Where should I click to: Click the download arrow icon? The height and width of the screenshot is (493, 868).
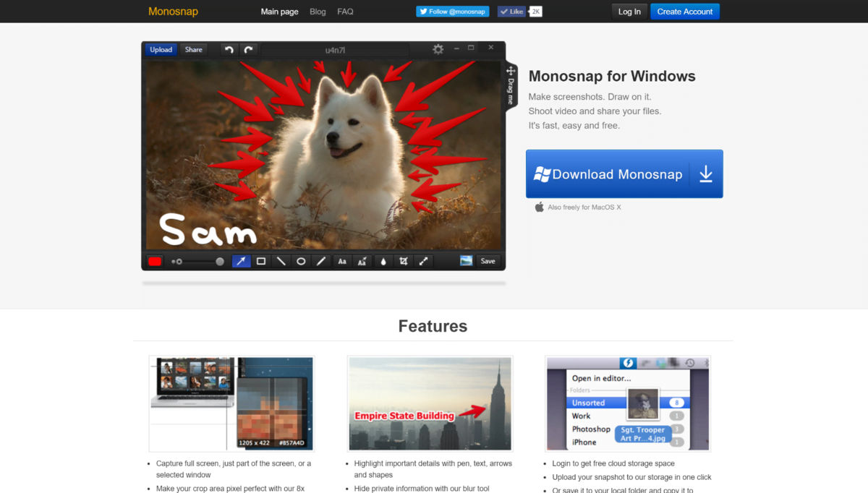(x=706, y=174)
